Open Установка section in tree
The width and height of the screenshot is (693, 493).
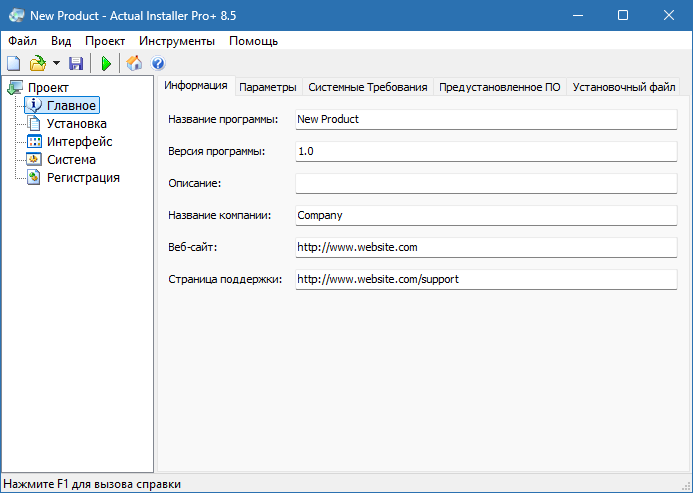[76, 123]
